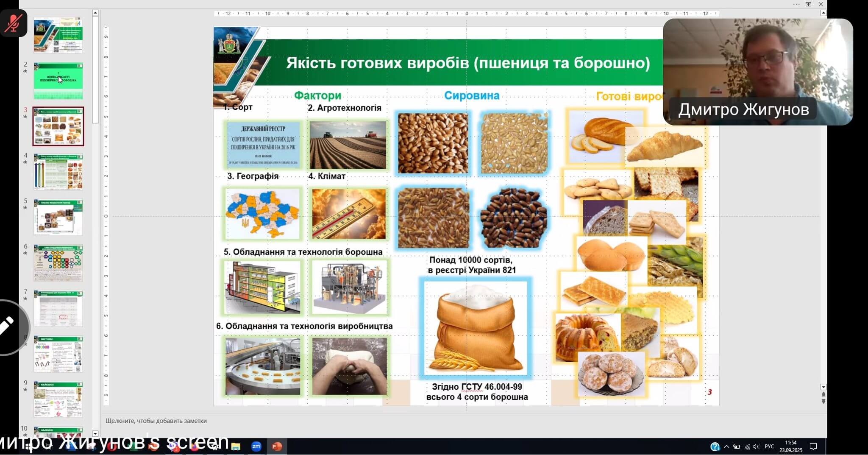Switch the РУС input language indicator
Screen dimensions: 868x455
click(x=769, y=447)
